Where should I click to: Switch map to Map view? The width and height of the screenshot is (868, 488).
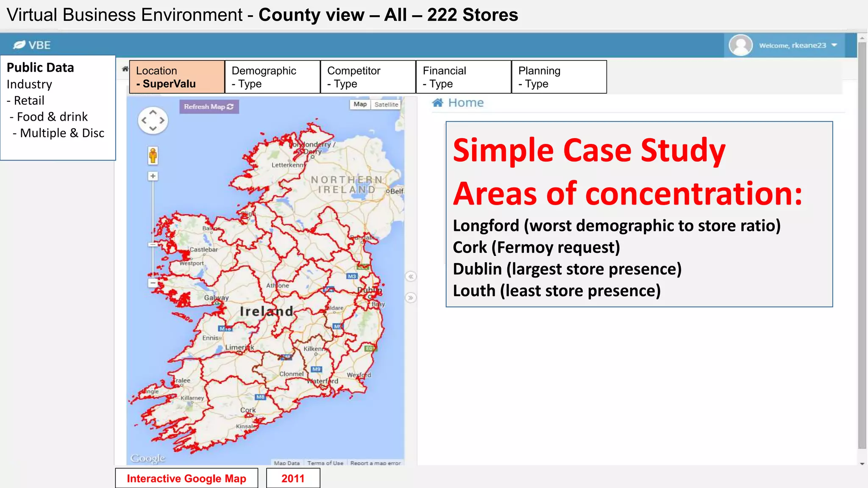(x=360, y=104)
